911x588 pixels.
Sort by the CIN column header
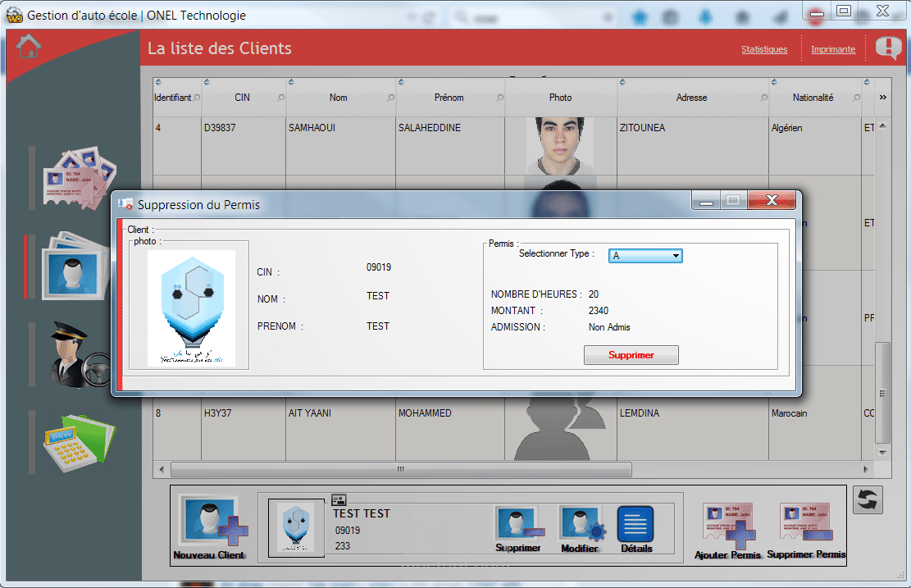click(242, 98)
